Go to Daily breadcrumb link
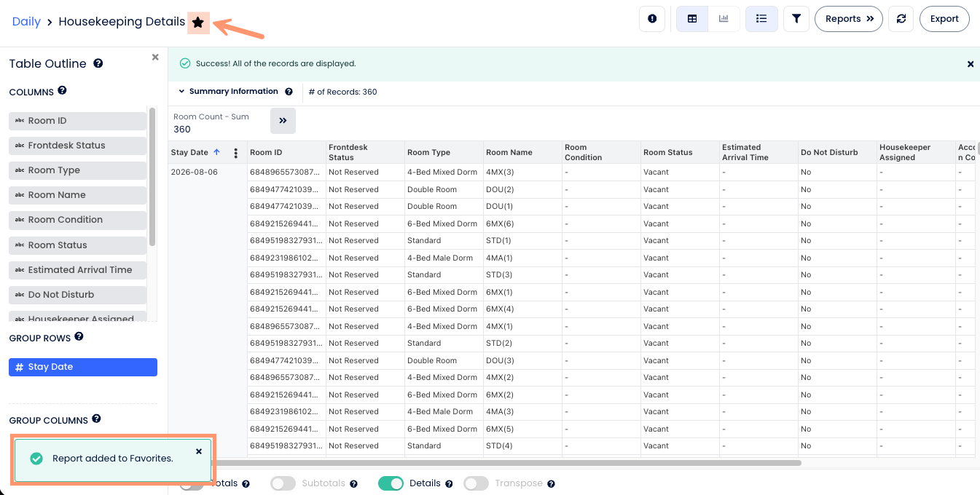Image resolution: width=980 pixels, height=495 pixels. 26,22
